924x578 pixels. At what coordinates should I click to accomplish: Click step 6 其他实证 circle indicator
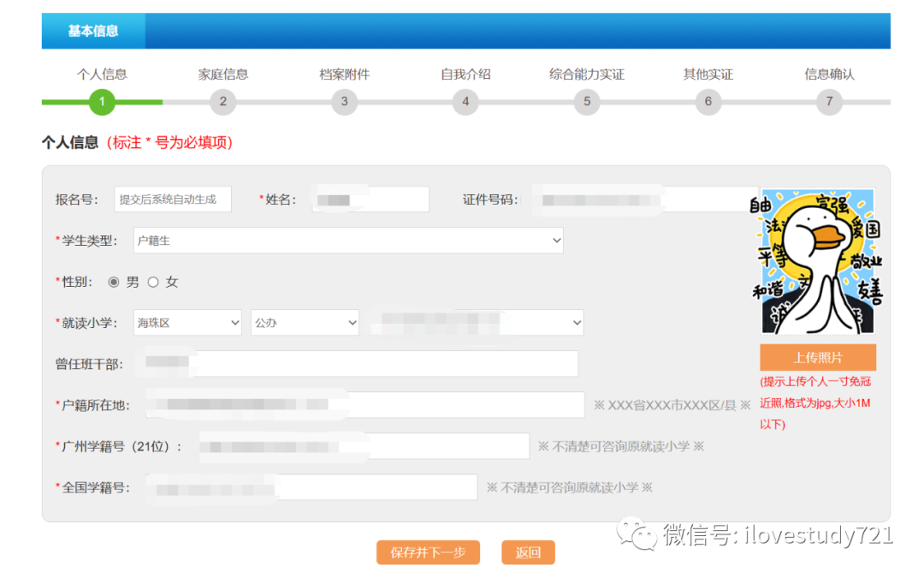(x=708, y=101)
